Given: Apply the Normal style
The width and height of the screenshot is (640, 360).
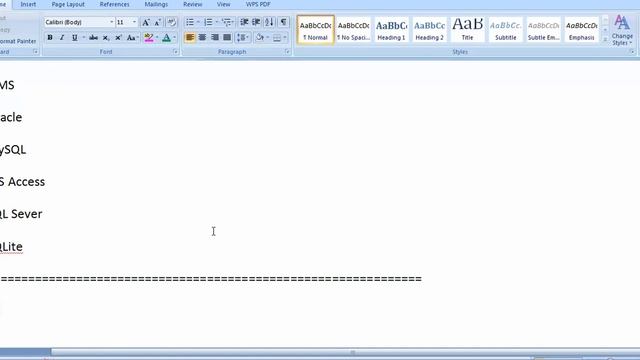Looking at the screenshot, I should pos(316,29).
